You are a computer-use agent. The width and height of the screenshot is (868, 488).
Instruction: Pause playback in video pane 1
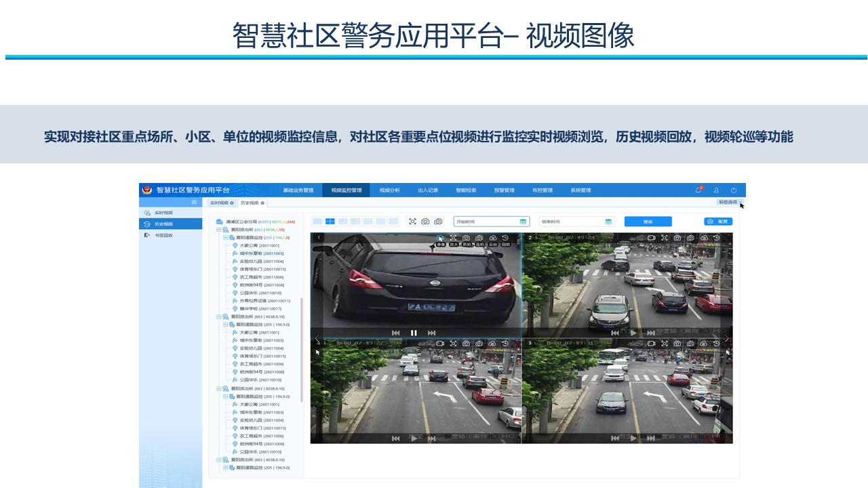tap(414, 333)
